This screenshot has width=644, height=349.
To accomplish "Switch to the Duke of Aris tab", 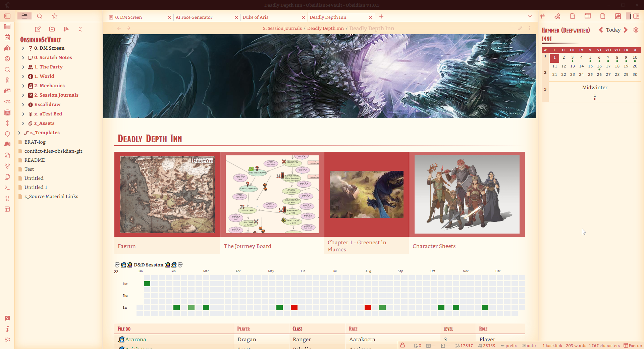I will pos(255,17).
